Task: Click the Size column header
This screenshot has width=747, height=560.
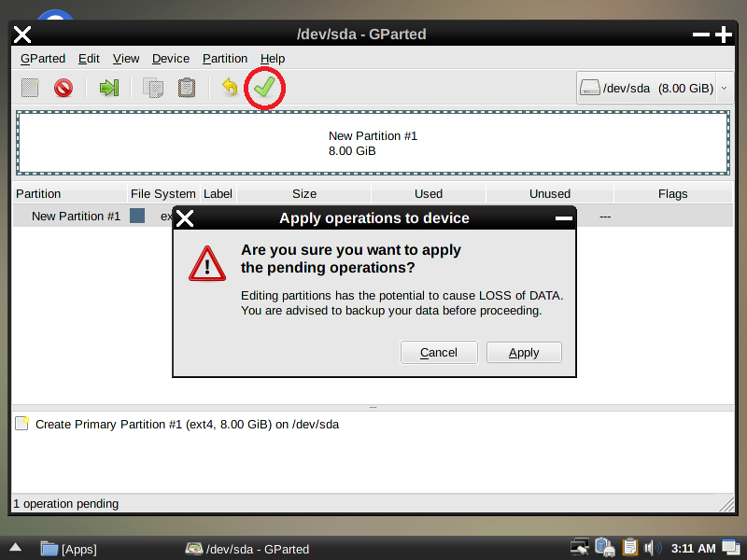Action: [x=304, y=194]
